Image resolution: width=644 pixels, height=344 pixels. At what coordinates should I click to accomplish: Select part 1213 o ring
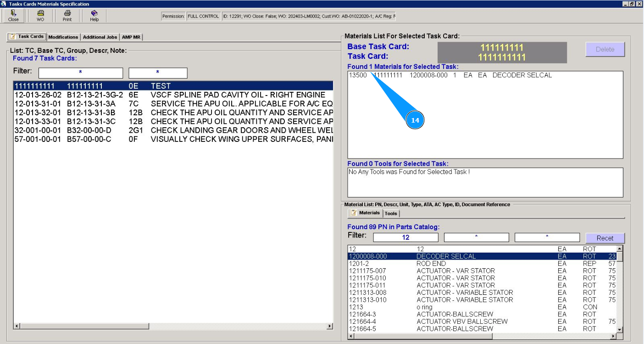[x=482, y=307]
